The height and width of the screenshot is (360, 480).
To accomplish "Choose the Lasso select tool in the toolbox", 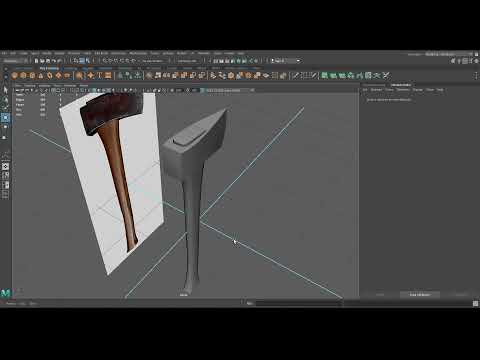I will pyautogui.click(x=5, y=99).
